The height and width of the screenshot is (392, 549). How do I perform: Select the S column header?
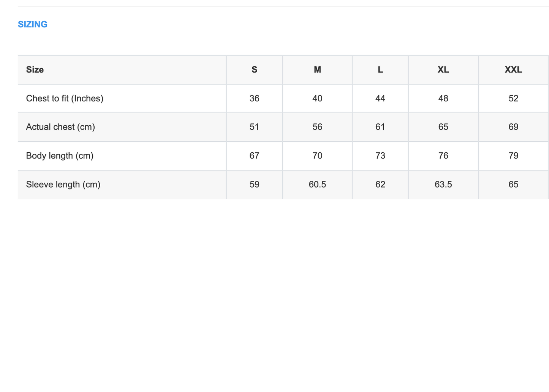point(254,70)
